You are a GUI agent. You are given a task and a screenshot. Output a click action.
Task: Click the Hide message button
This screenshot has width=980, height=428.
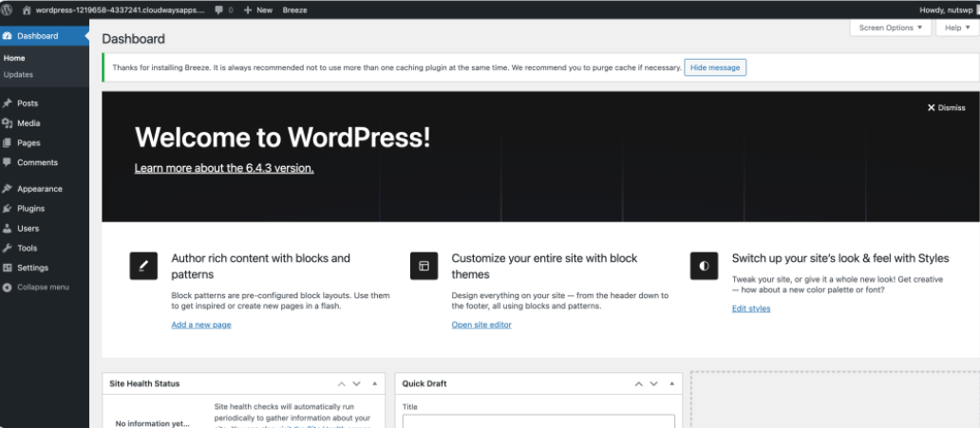coord(715,67)
